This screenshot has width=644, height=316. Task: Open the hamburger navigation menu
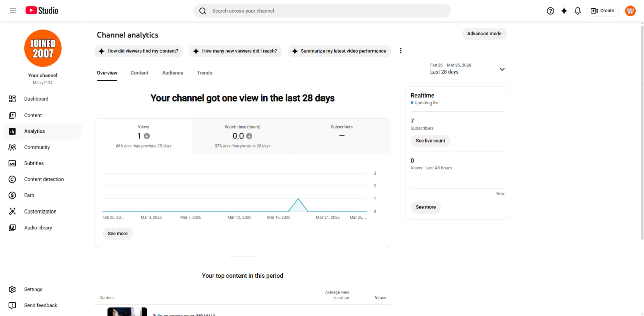13,11
